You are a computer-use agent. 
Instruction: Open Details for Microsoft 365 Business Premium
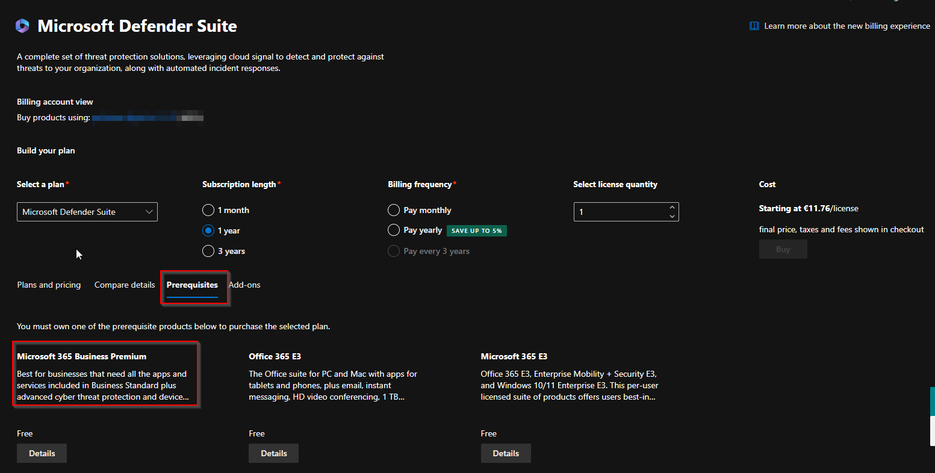pos(42,453)
